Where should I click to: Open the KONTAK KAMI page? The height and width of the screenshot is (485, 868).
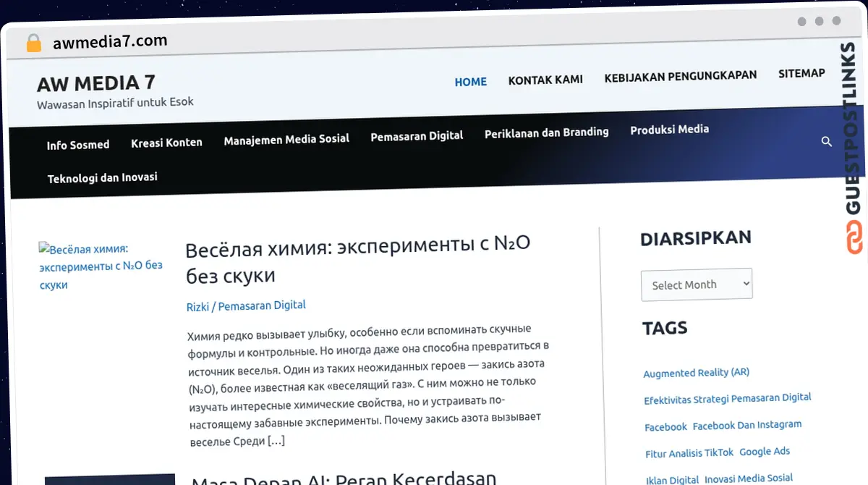coord(545,80)
